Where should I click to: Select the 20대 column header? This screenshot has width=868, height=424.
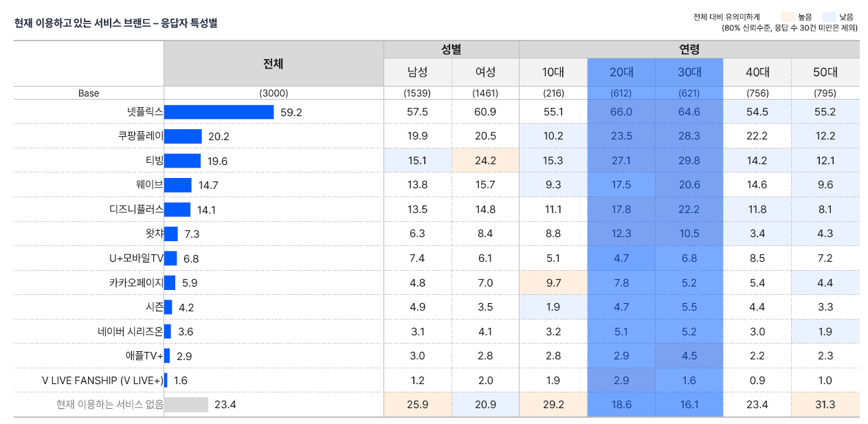pos(621,71)
